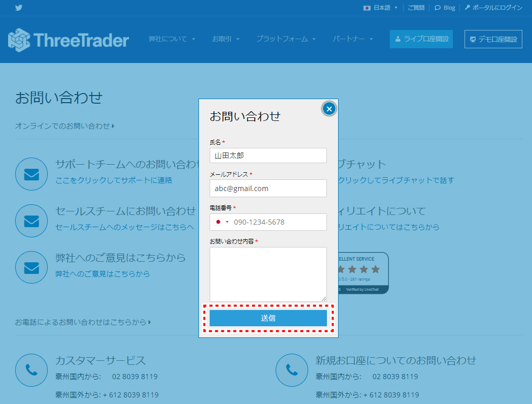The image size is (532, 404).
Task: Open the ご質問 link in top bar
Action: click(416, 8)
